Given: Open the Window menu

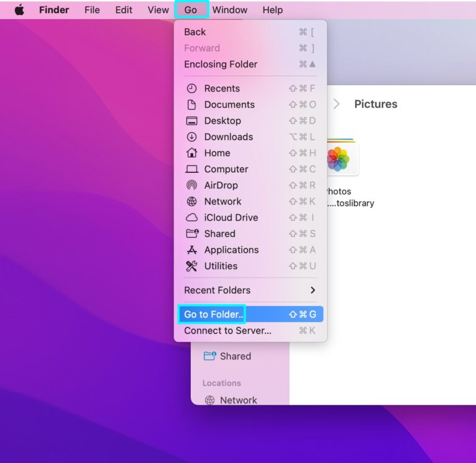Looking at the screenshot, I should click(x=230, y=10).
